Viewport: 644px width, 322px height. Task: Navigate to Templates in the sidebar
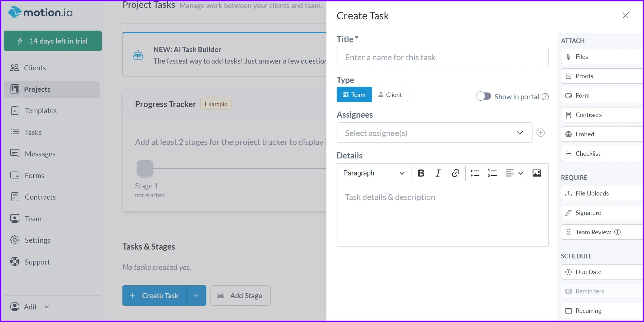(x=40, y=111)
